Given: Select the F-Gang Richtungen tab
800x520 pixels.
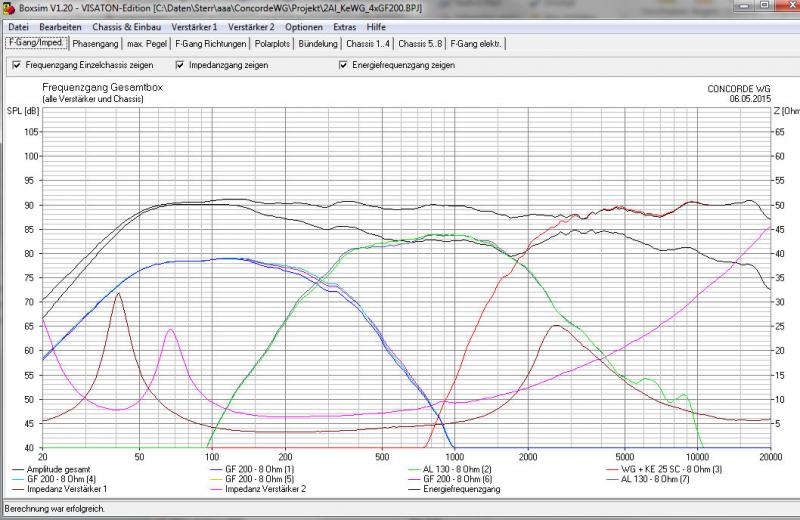Looking at the screenshot, I should coord(210,44).
